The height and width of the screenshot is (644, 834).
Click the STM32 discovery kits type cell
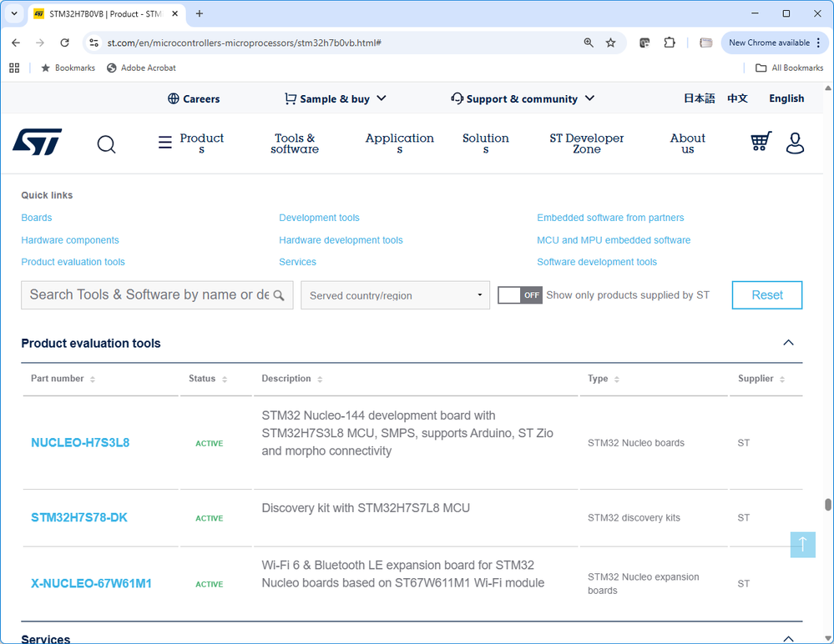click(x=634, y=517)
